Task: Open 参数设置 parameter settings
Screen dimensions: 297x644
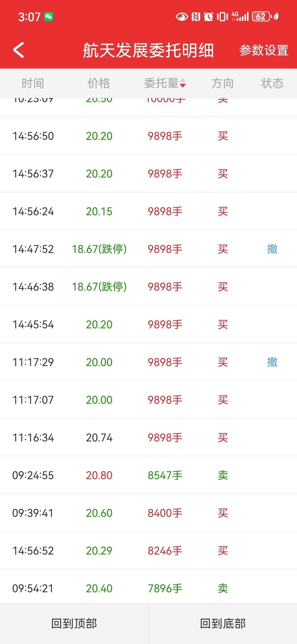Action: (x=264, y=50)
